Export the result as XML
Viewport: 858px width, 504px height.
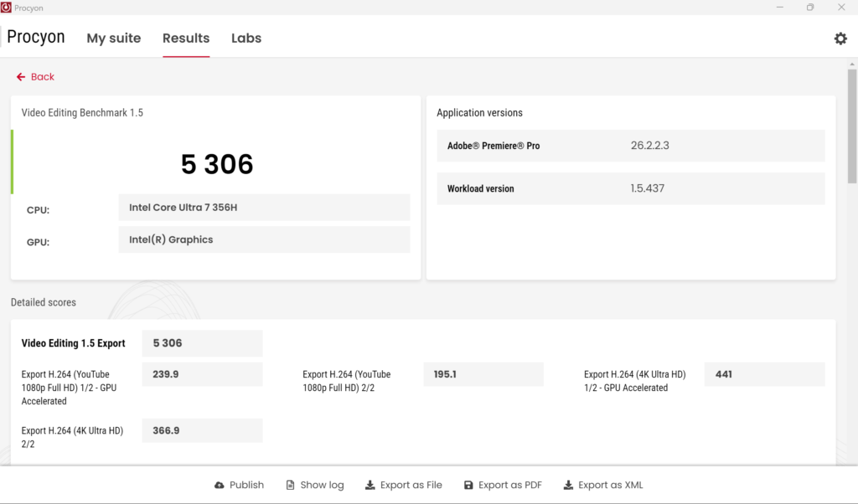pos(603,485)
